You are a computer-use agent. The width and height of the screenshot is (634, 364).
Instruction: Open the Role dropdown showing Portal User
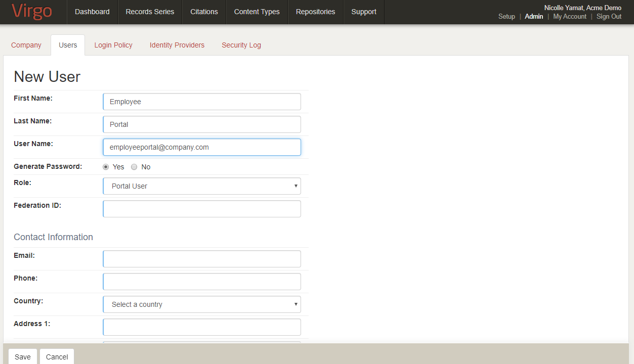201,186
